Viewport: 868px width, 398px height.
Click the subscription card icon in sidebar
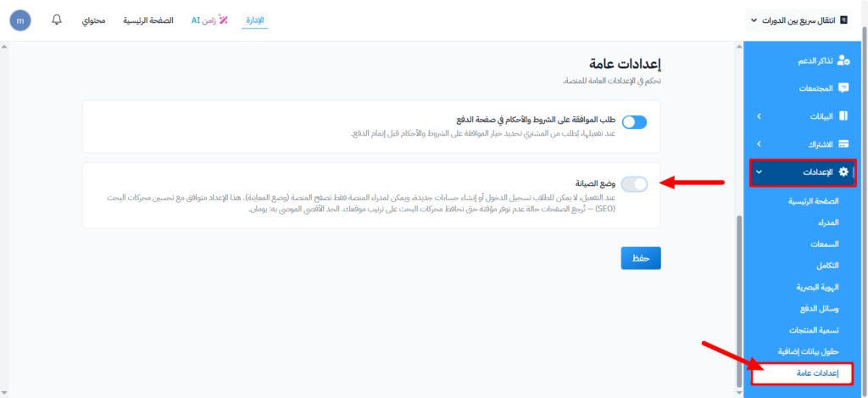[x=843, y=144]
